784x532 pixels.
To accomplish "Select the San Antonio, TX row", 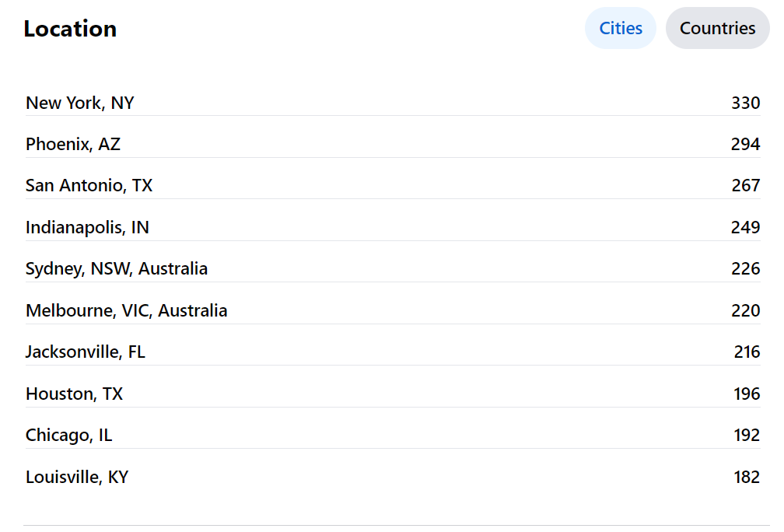I will pos(89,186).
